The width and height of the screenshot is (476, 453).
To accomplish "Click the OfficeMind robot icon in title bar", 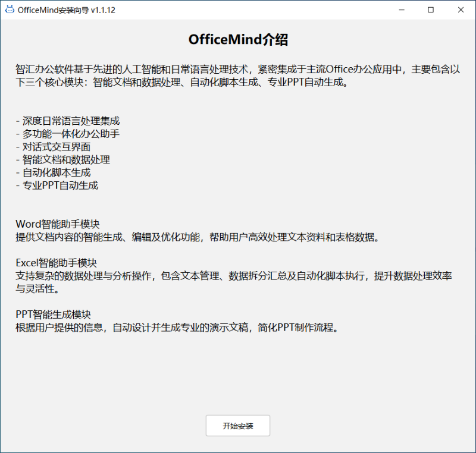I will click(x=10, y=10).
